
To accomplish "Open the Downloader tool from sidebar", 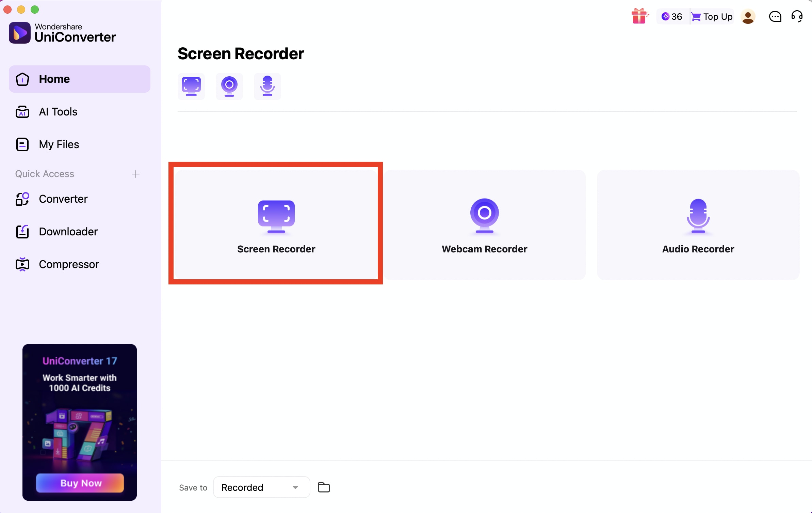I will pyautogui.click(x=68, y=231).
